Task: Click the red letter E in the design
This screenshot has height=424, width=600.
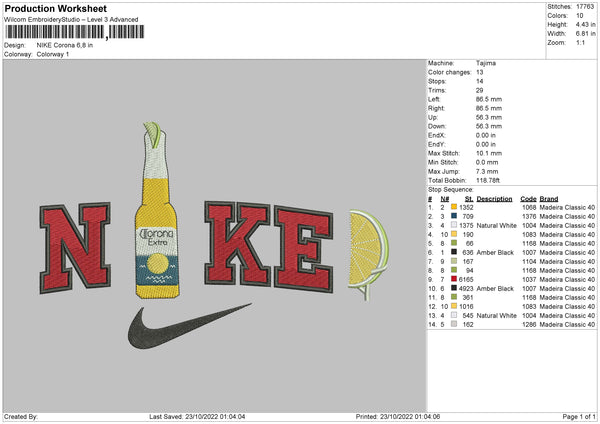Action: point(303,249)
